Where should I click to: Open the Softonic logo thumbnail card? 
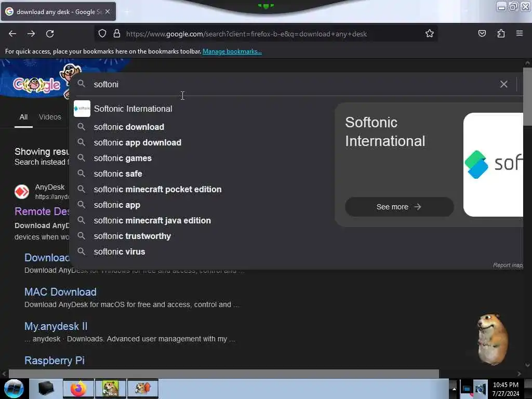click(x=493, y=165)
